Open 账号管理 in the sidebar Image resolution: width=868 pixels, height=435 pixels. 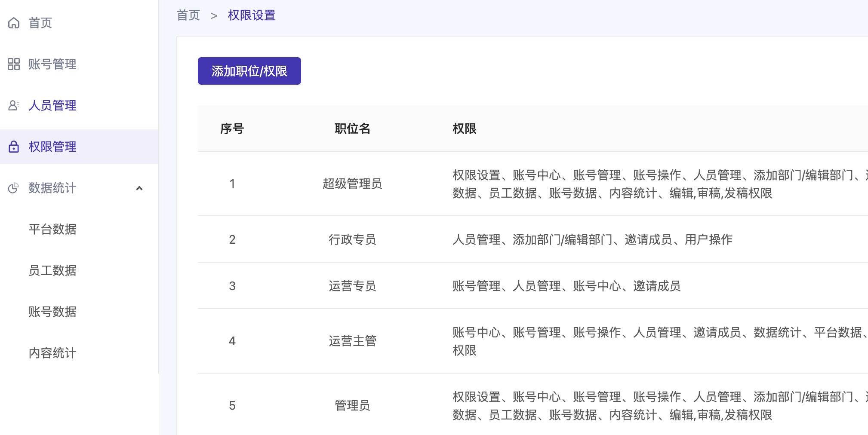point(52,64)
